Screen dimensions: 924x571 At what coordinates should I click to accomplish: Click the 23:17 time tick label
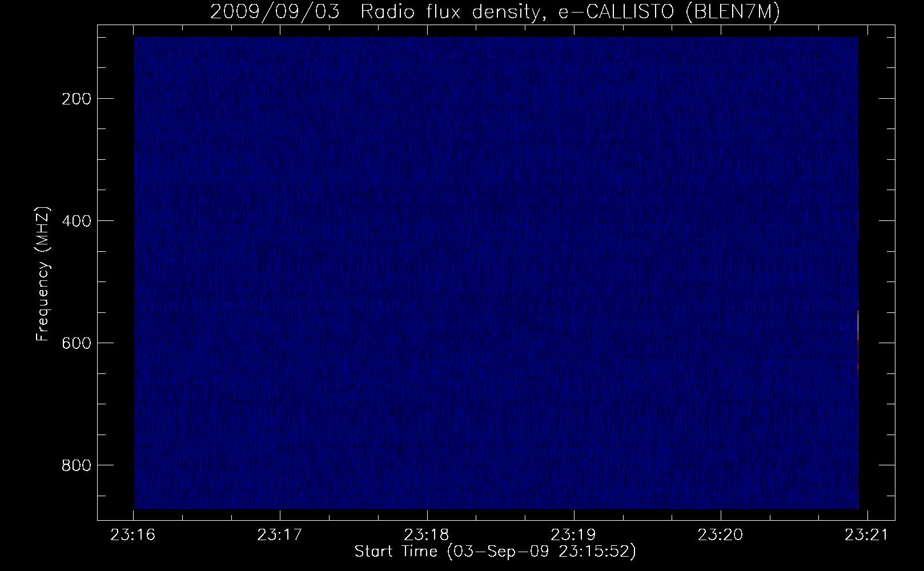[280, 535]
